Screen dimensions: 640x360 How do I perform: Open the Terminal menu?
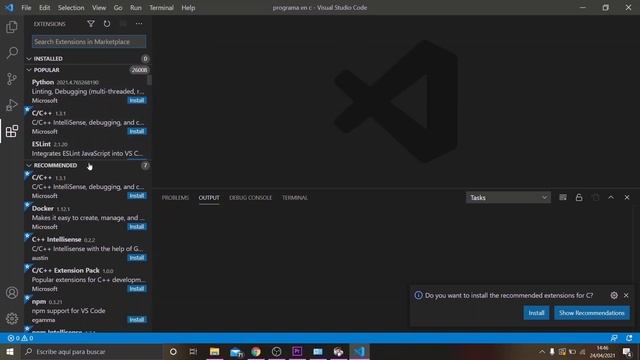coord(161,8)
